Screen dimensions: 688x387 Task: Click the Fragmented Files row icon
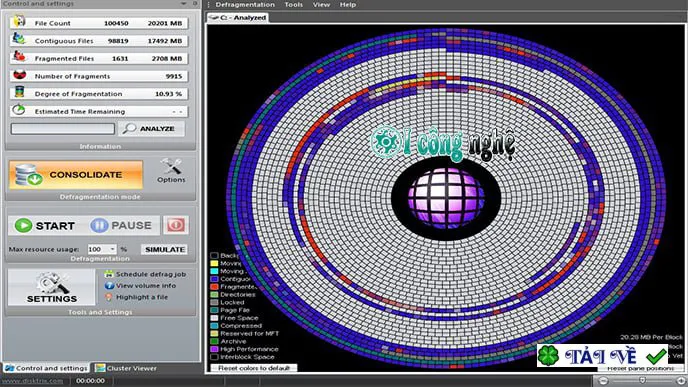(19, 57)
